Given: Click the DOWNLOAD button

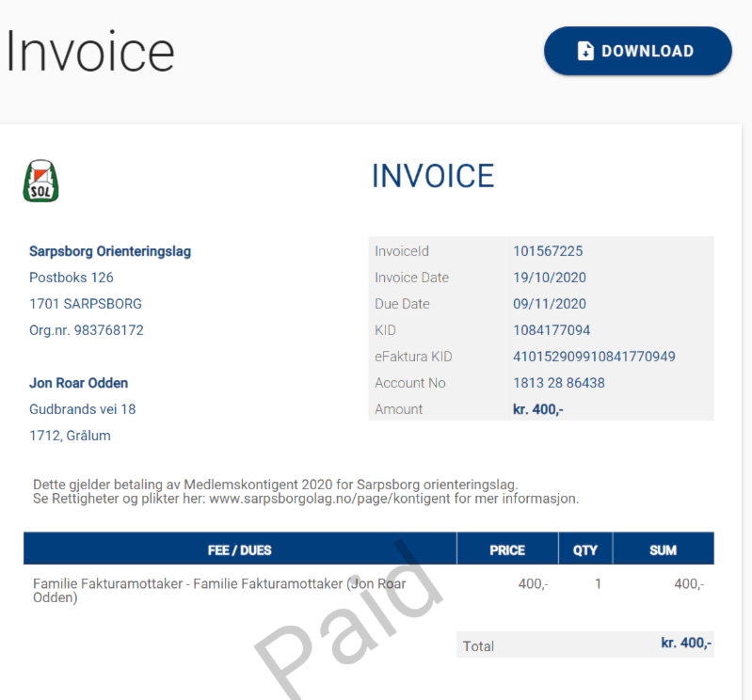Looking at the screenshot, I should coord(637,51).
